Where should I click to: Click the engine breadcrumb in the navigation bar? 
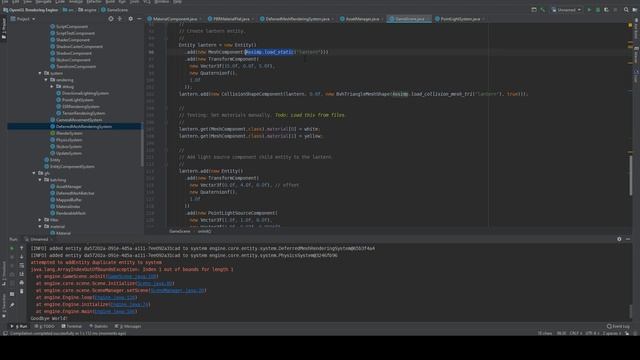click(88, 10)
